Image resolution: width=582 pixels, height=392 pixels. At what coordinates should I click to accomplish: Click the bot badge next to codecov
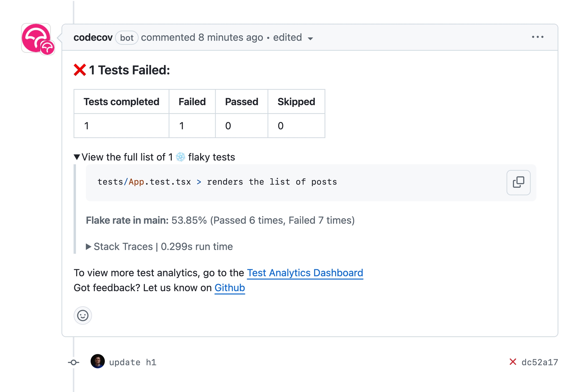tap(127, 38)
